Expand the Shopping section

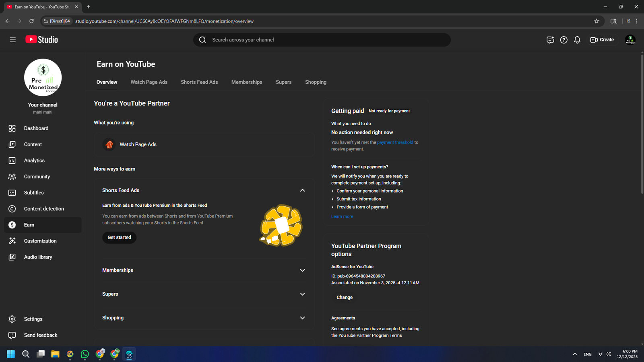tap(302, 318)
